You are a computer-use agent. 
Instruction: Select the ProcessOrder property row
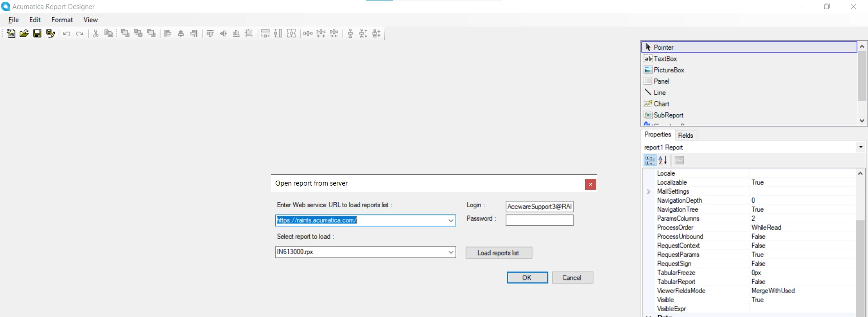(x=749, y=228)
